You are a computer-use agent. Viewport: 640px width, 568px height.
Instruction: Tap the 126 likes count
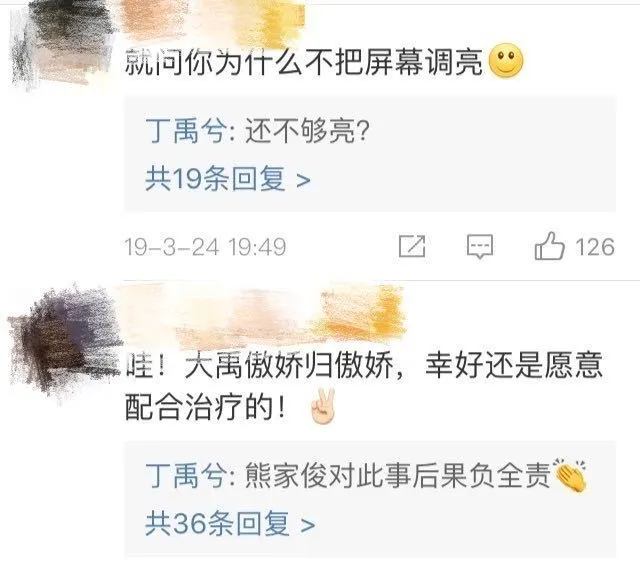coord(595,247)
